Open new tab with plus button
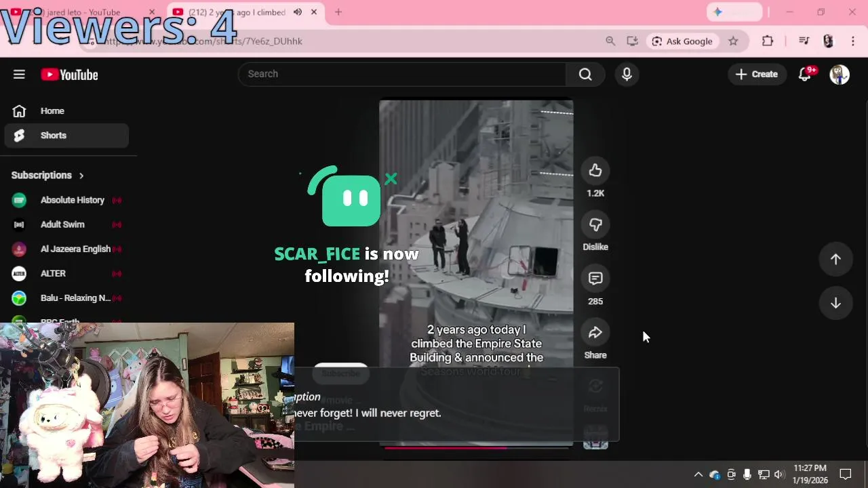The height and width of the screenshot is (488, 868). [x=338, y=12]
